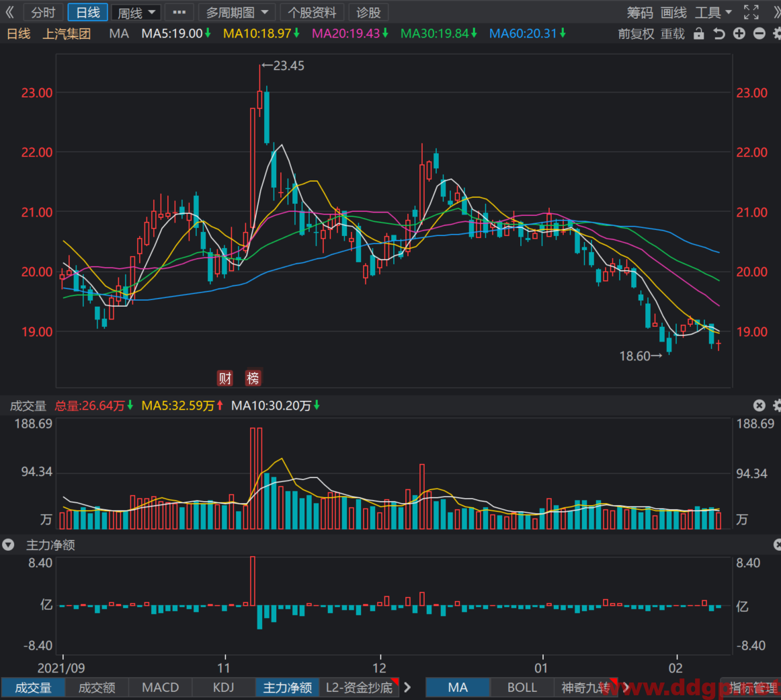The height and width of the screenshot is (700, 781).
Task: Select 神奇九转 indicator tab
Action: point(586,687)
